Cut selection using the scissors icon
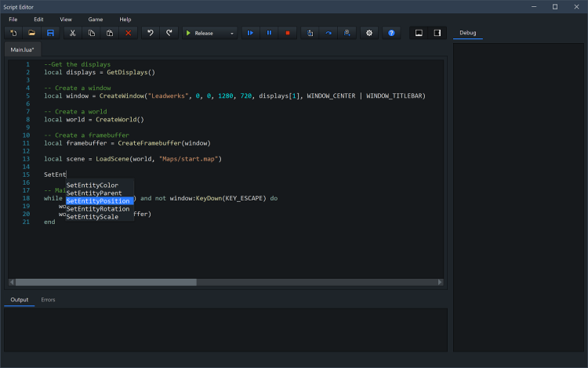588x368 pixels. click(72, 33)
